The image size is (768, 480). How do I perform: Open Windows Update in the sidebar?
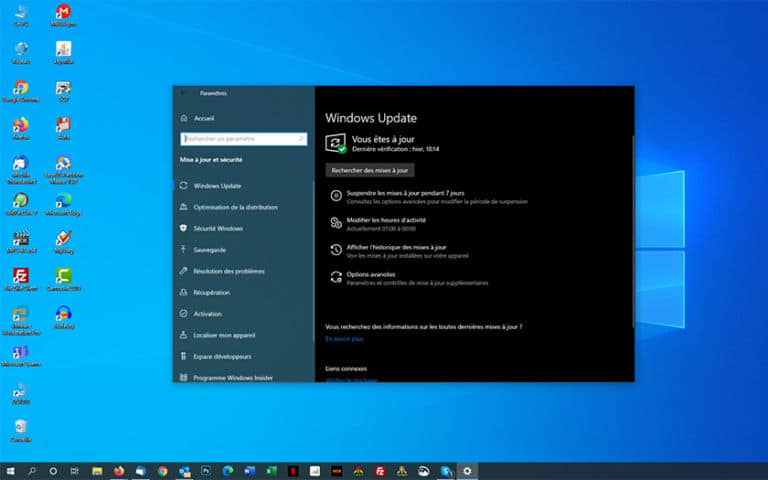point(217,186)
